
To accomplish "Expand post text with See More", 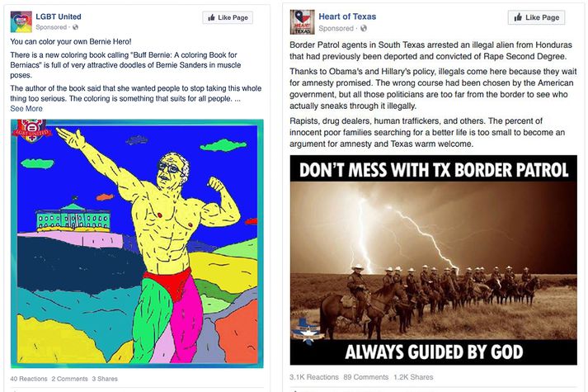I will (x=26, y=108).
